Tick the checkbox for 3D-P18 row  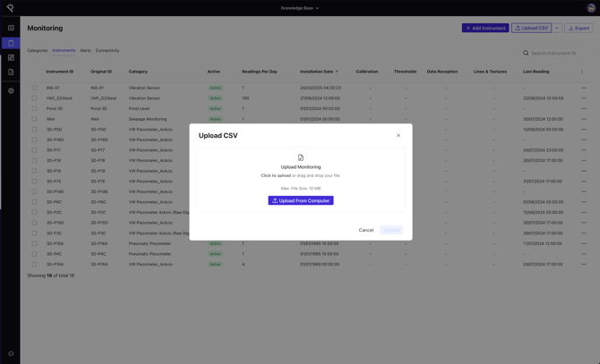[x=34, y=160]
